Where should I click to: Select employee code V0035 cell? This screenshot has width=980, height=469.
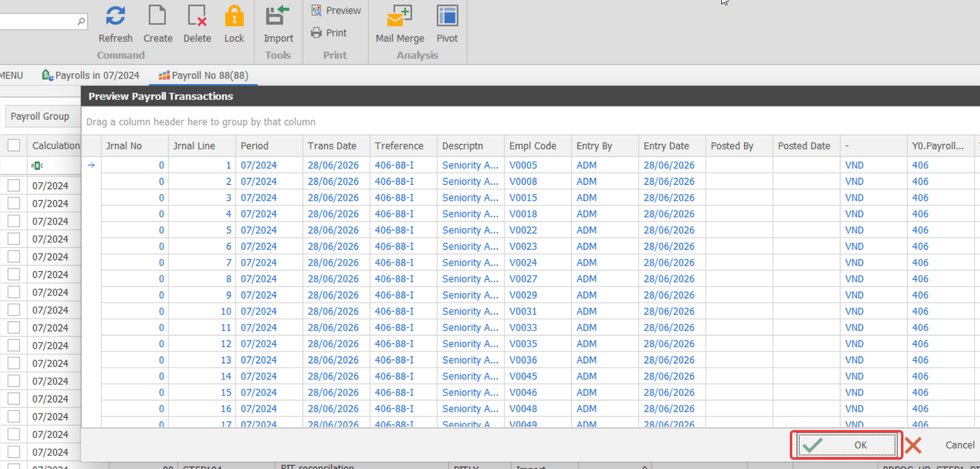(x=538, y=344)
